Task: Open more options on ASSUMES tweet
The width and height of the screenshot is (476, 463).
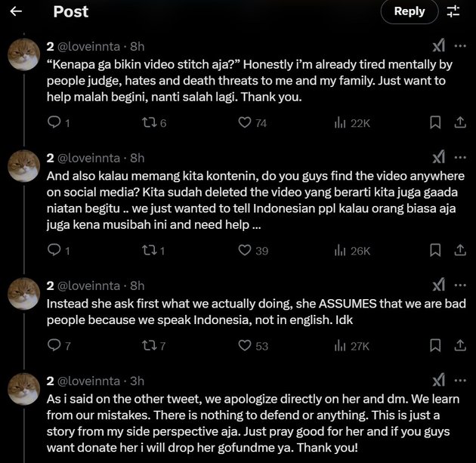Action: [x=459, y=284]
